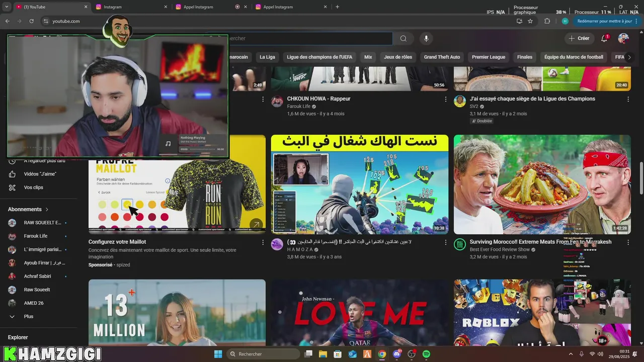Expand the Abonnements section
This screenshot has height=362, width=644.
(29, 209)
